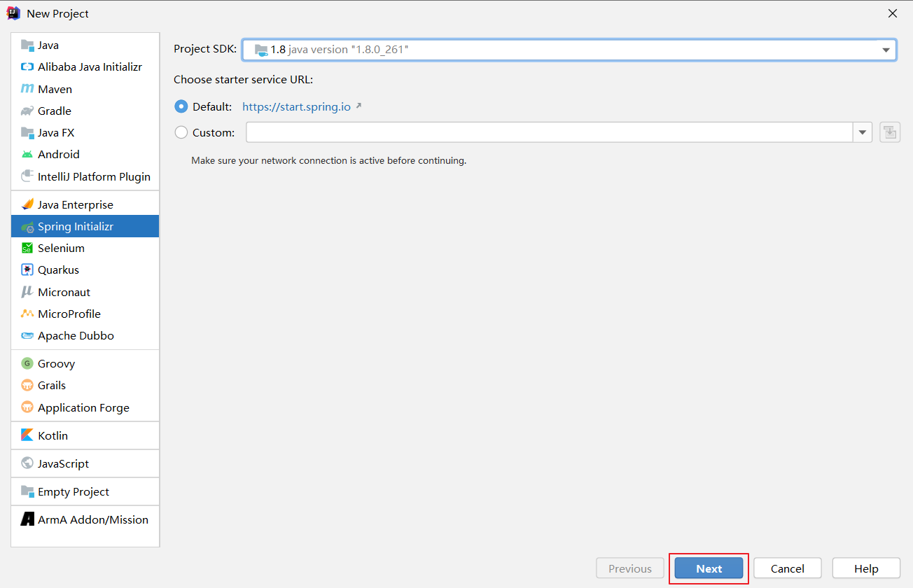The width and height of the screenshot is (913, 588).
Task: Select Java Enterprise entry
Action: (x=85, y=204)
